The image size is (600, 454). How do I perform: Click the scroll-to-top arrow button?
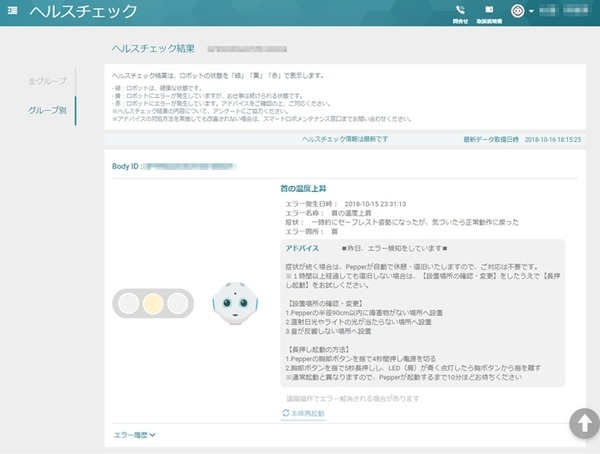point(584,423)
